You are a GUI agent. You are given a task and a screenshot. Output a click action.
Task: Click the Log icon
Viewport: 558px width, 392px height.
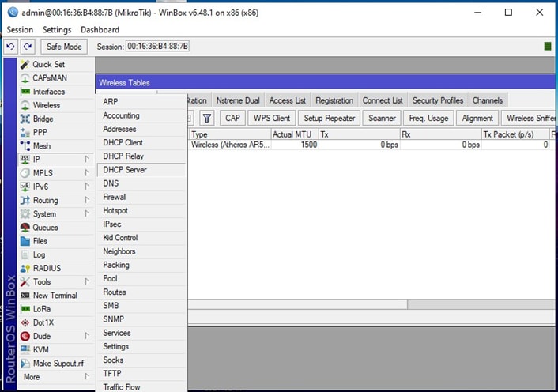(x=25, y=254)
